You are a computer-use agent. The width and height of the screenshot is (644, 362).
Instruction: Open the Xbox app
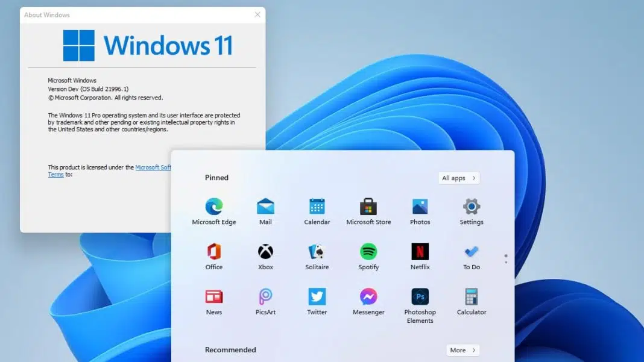coord(265,252)
